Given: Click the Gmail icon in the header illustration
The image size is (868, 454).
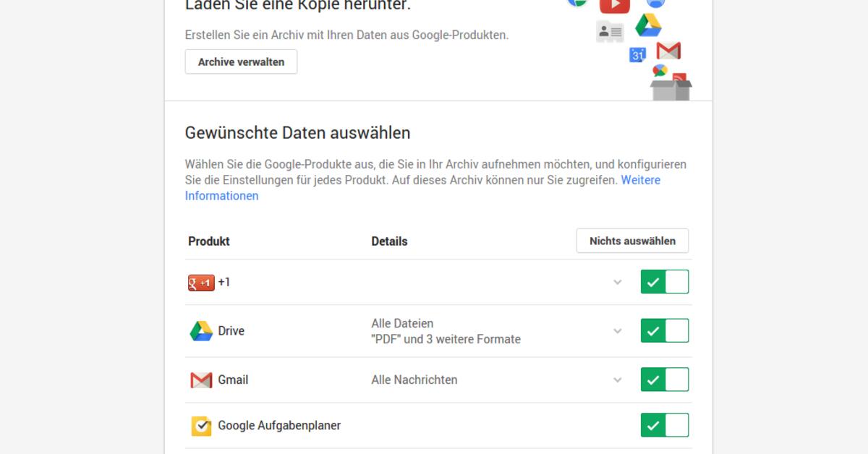Looking at the screenshot, I should click(x=668, y=51).
